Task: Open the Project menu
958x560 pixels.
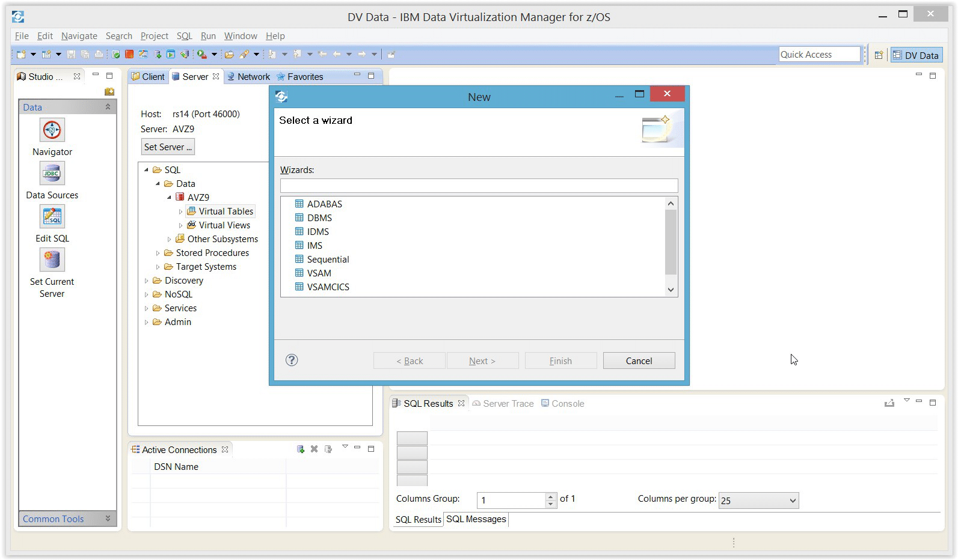Action: point(154,36)
